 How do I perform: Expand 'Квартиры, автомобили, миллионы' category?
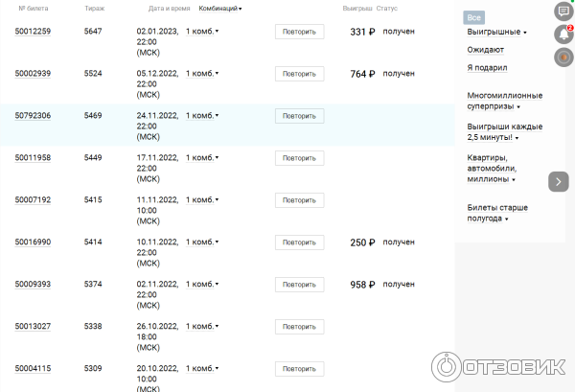499,168
